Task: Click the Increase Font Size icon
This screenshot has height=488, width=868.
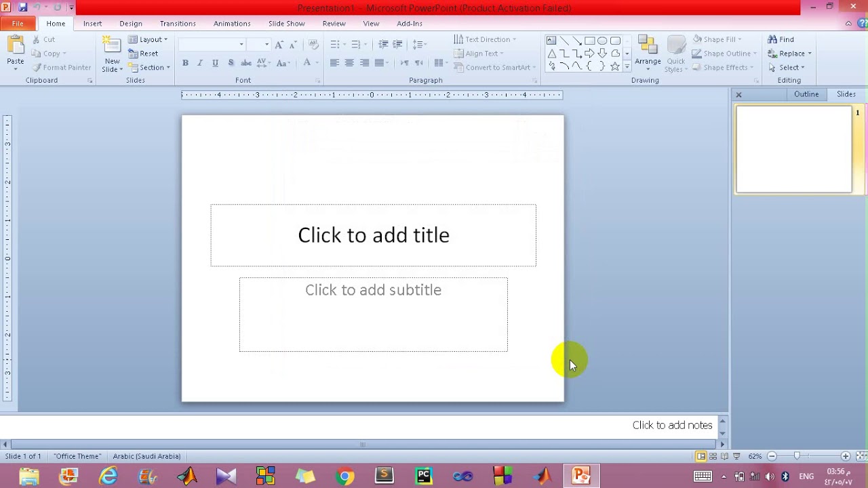Action: point(279,44)
